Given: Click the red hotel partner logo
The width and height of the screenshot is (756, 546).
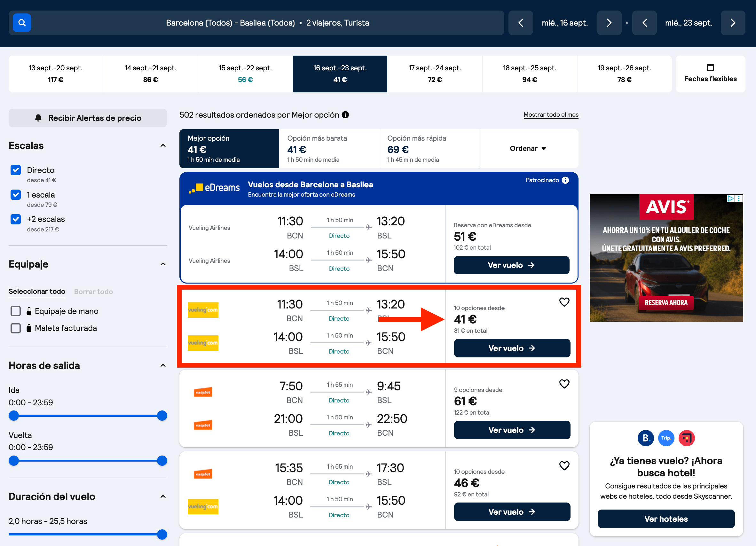Looking at the screenshot, I should (x=686, y=438).
